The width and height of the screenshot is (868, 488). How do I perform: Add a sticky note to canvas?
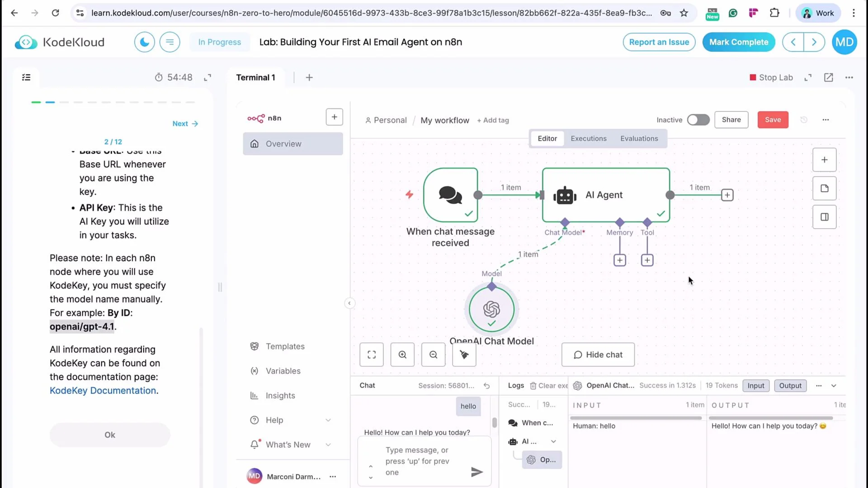(824, 188)
